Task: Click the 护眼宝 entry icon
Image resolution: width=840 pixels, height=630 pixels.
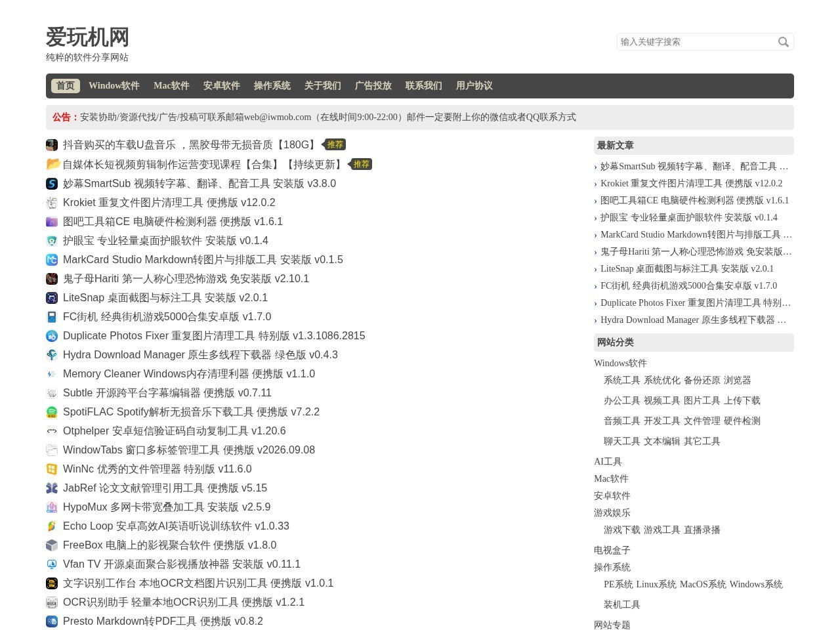Action: pos(52,241)
